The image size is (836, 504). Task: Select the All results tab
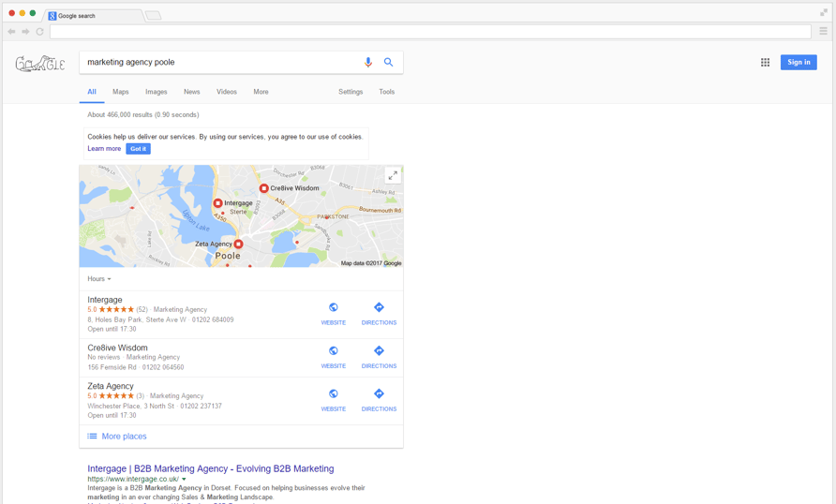click(x=92, y=92)
